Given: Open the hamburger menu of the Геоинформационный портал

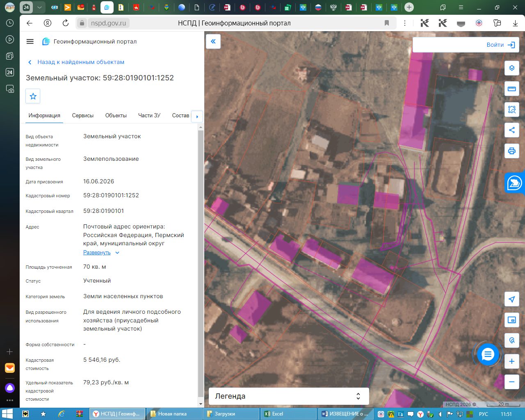Looking at the screenshot, I should (30, 41).
